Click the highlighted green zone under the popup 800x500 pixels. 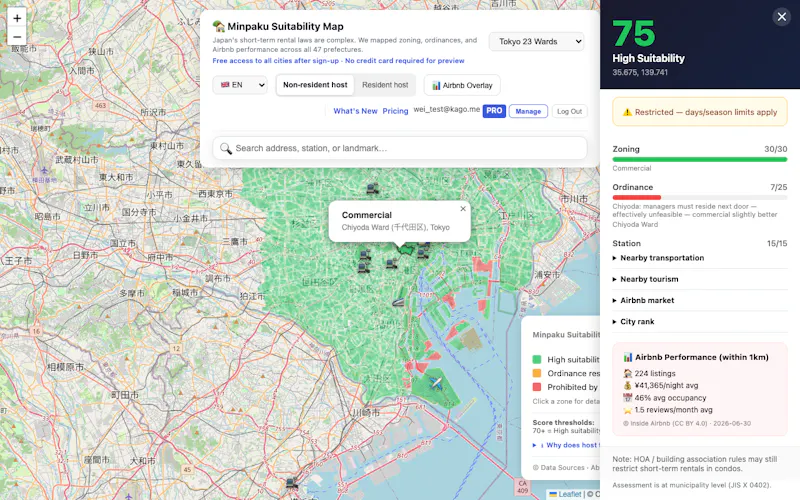point(406,249)
